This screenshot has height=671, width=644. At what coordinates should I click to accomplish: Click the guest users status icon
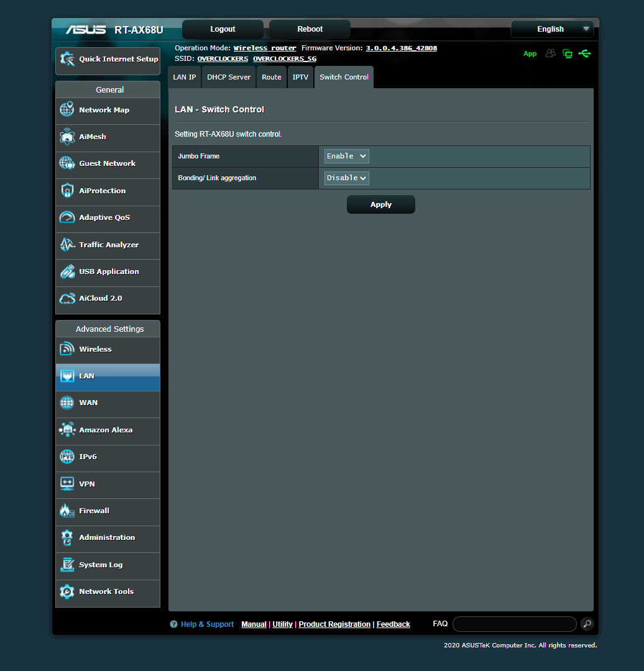pos(550,53)
